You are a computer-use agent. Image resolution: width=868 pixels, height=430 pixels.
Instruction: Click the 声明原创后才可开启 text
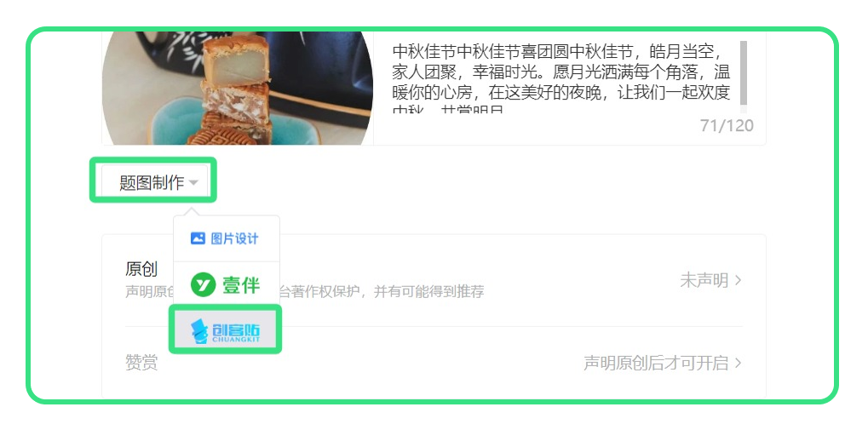click(x=657, y=363)
